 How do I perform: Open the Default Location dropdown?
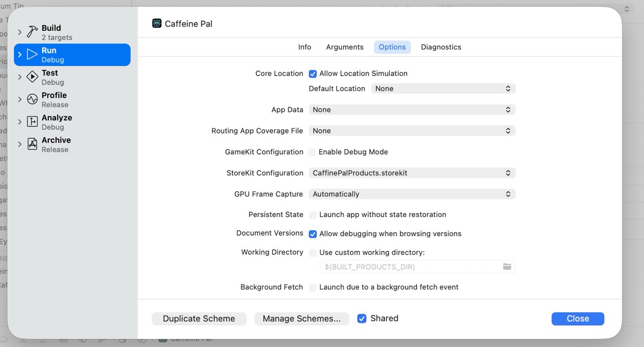443,89
